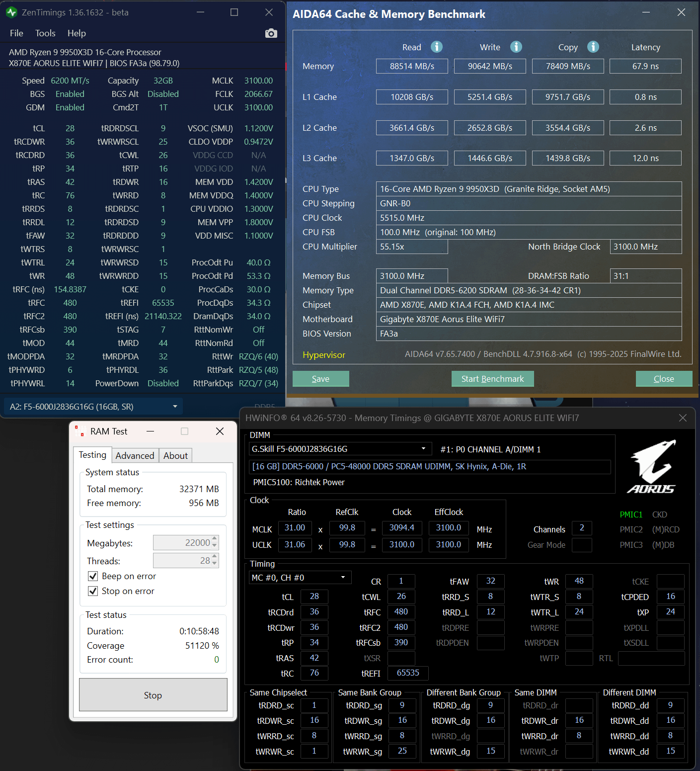700x771 pixels.
Task: Close the HWiNFO Memory Timings window
Action: click(683, 418)
